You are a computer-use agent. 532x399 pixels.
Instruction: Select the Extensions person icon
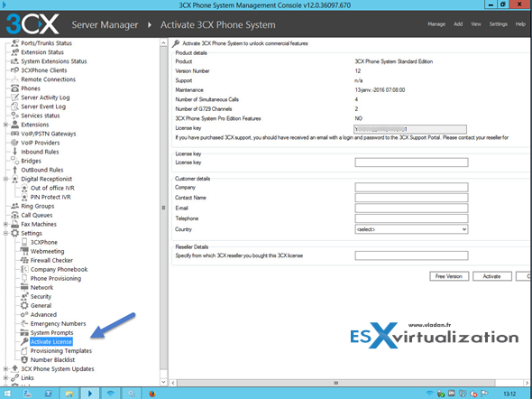pos(14,125)
